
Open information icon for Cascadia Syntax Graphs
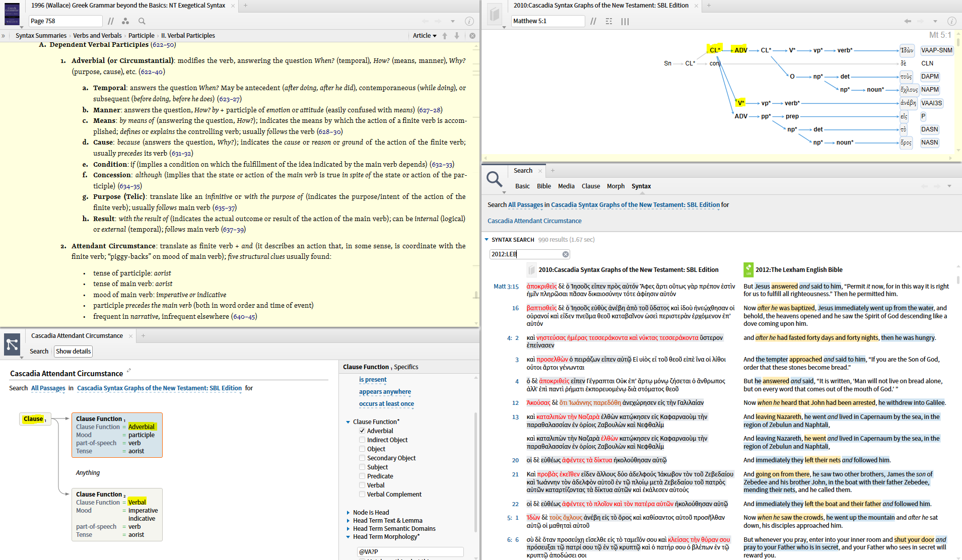click(951, 21)
